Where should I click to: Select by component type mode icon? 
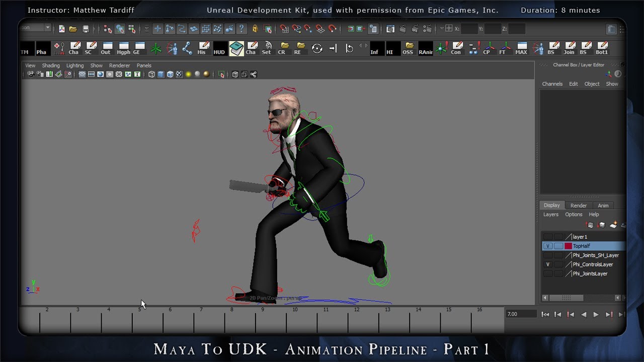[x=132, y=29]
